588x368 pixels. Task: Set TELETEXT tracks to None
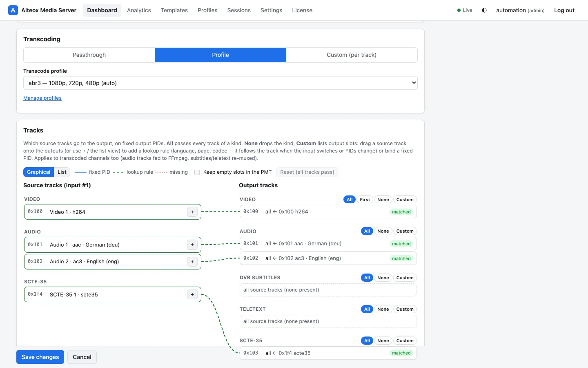383,309
